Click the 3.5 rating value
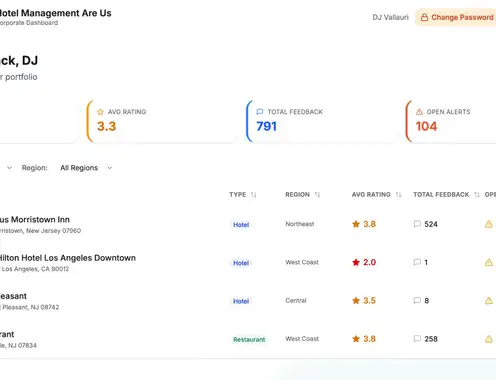Screen dimensions: 496x380 click(x=369, y=301)
